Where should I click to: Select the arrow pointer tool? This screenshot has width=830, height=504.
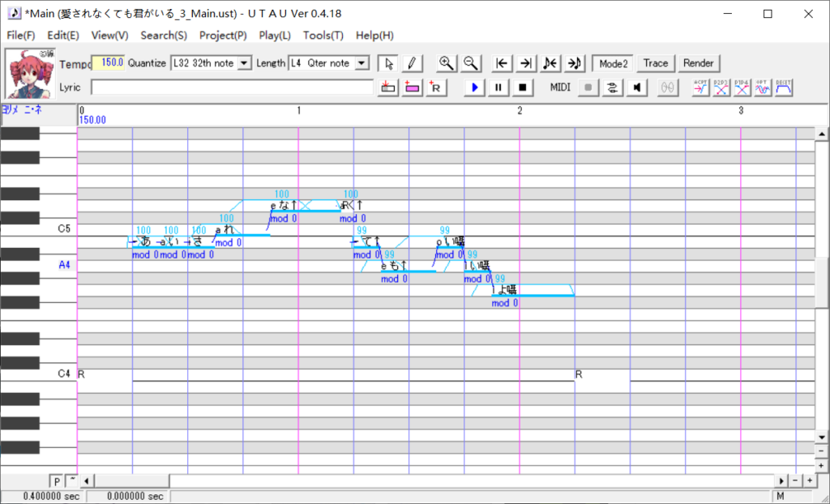tap(388, 63)
